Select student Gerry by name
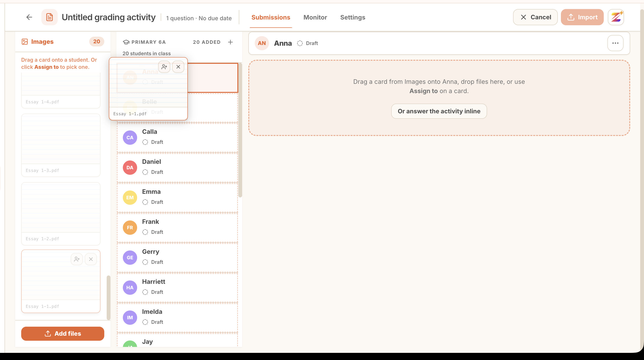The image size is (644, 360). 150,251
